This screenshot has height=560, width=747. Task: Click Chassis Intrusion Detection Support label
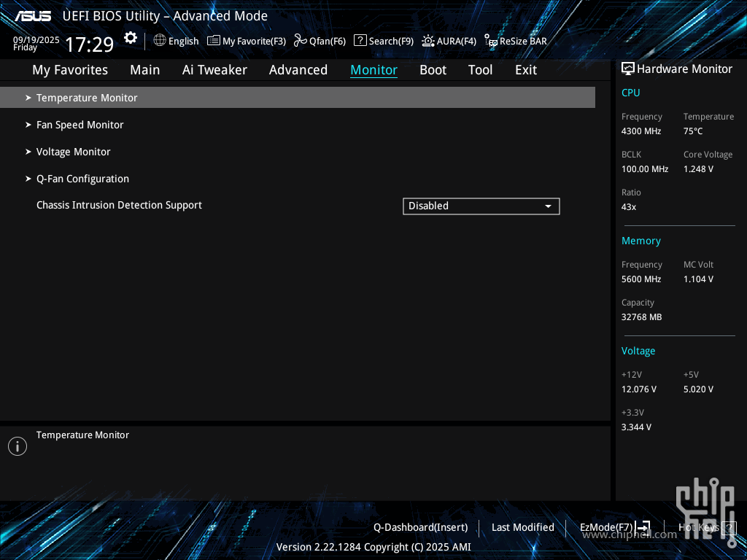(x=119, y=205)
